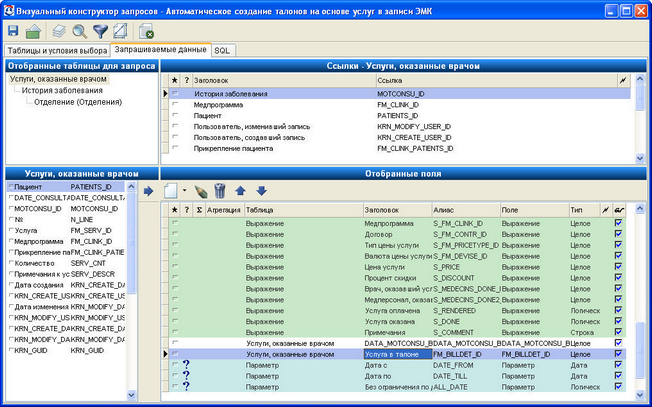Click question mark icon in ALL_DATE row
Image resolution: width=652 pixels, height=407 pixels.
[x=186, y=386]
